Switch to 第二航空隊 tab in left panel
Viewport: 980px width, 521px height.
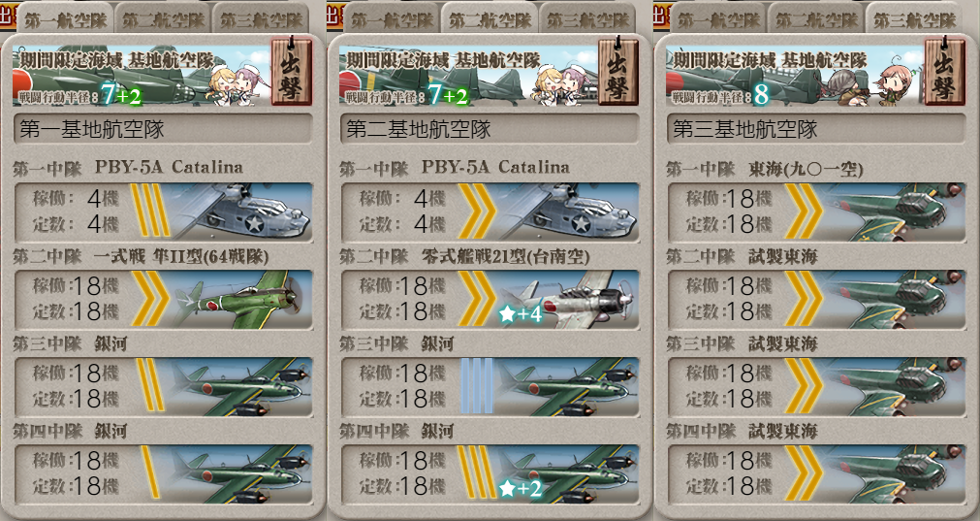(x=163, y=20)
